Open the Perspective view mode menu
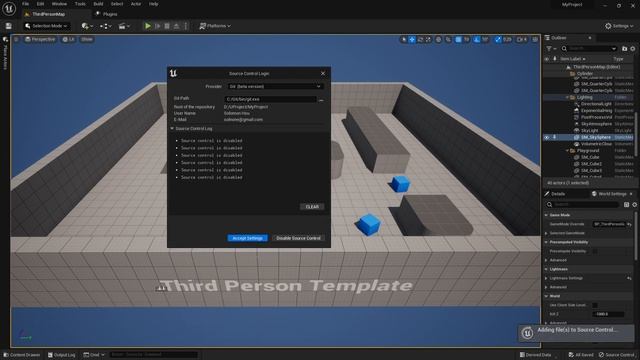This screenshot has height=360, width=640. point(40,40)
